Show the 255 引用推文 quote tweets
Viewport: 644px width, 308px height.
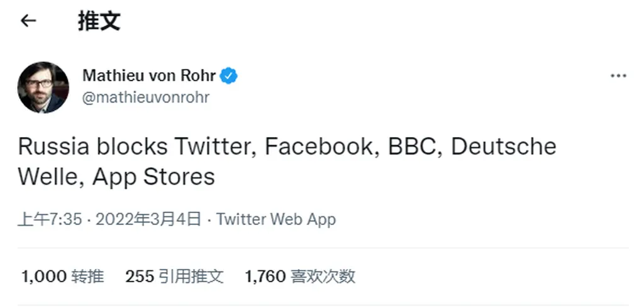pyautogui.click(x=174, y=276)
